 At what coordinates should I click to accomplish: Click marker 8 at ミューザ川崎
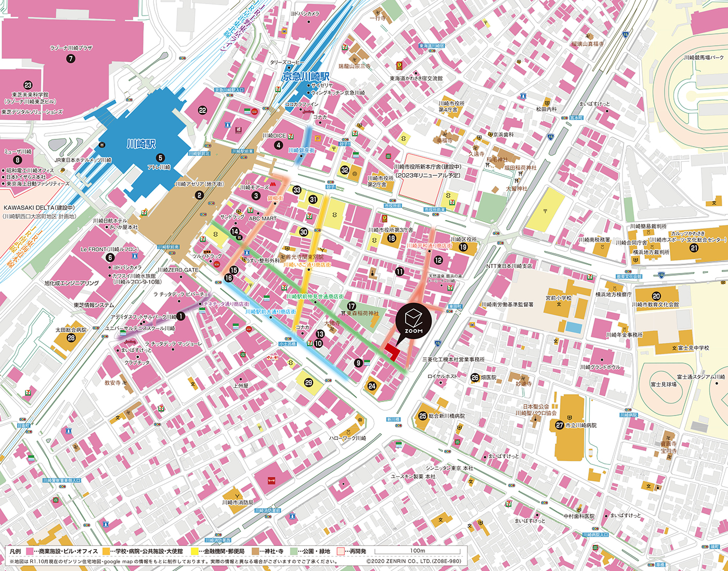(17, 160)
